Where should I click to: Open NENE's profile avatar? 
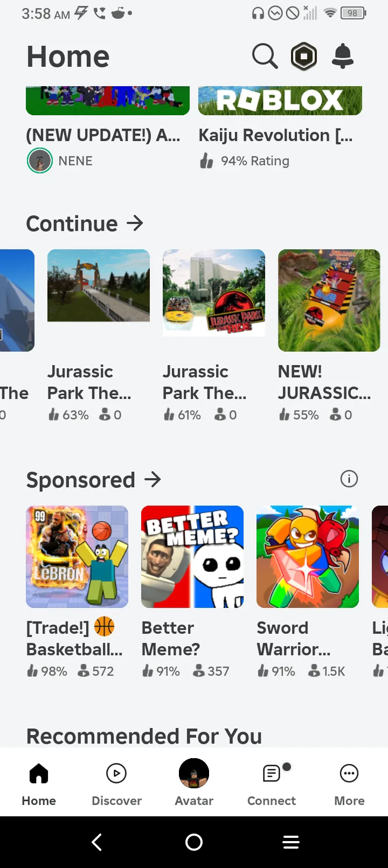40,160
